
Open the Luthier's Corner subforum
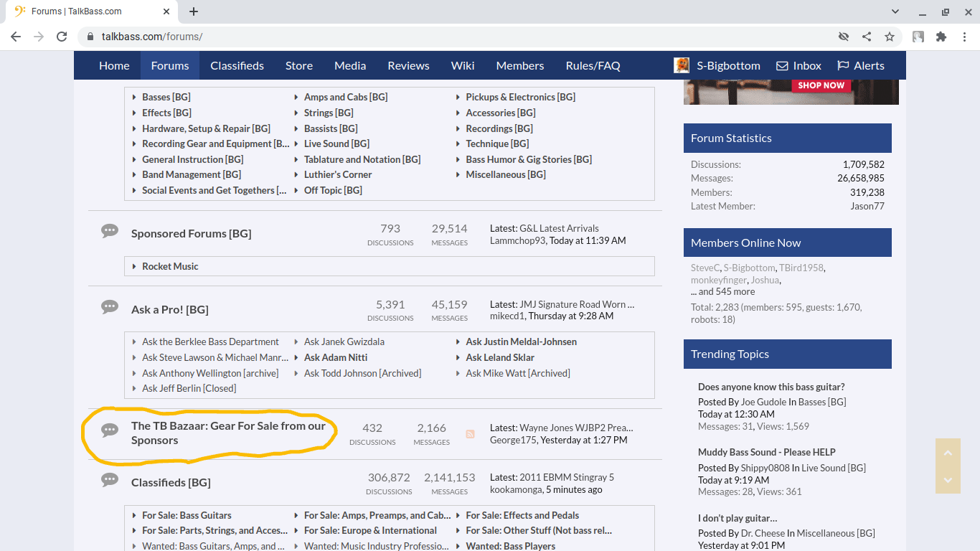tap(338, 174)
